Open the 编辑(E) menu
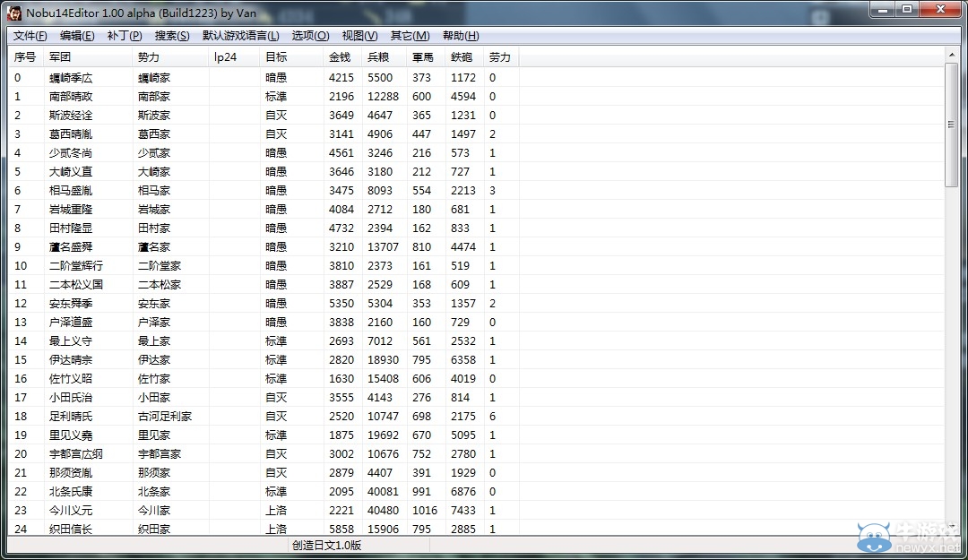 77,36
